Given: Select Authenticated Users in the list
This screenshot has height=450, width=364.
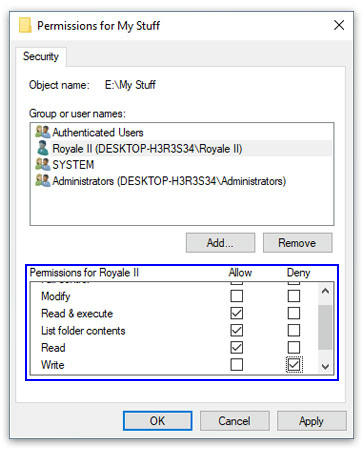Looking at the screenshot, I should [x=182, y=132].
